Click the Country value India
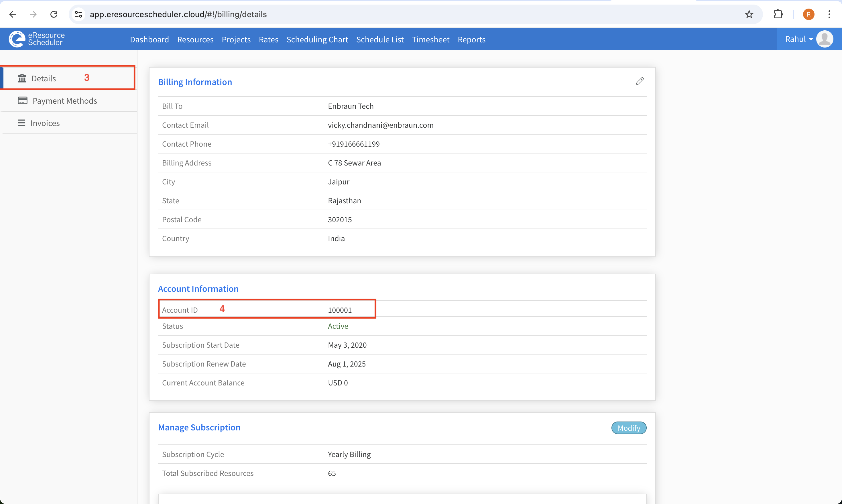 (336, 239)
